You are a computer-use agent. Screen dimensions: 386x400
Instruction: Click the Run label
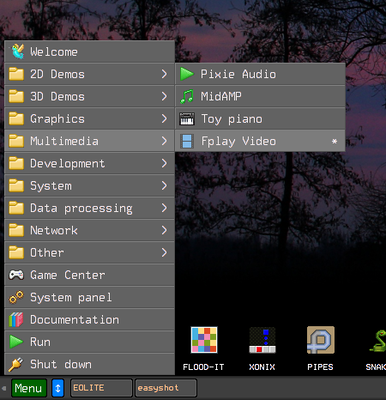[x=40, y=342]
